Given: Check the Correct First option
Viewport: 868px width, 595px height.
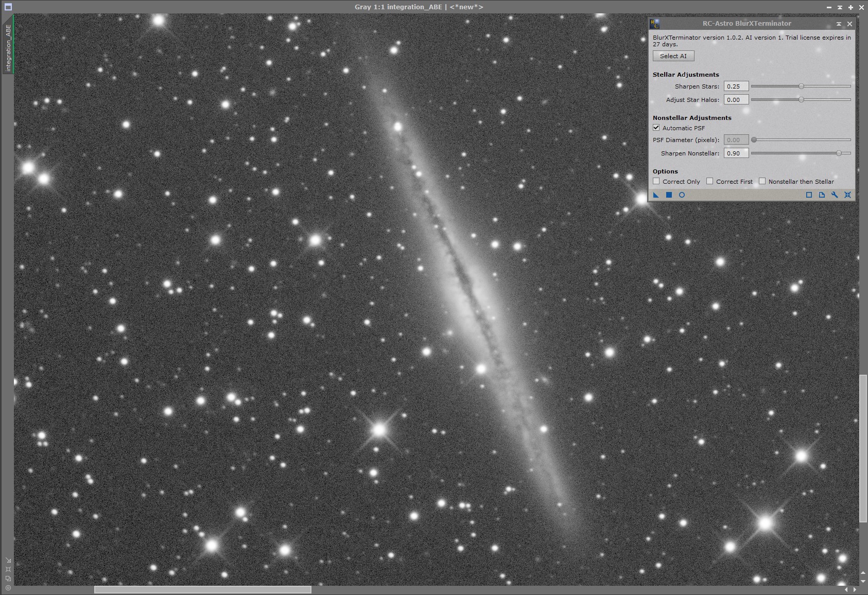Looking at the screenshot, I should pos(710,181).
